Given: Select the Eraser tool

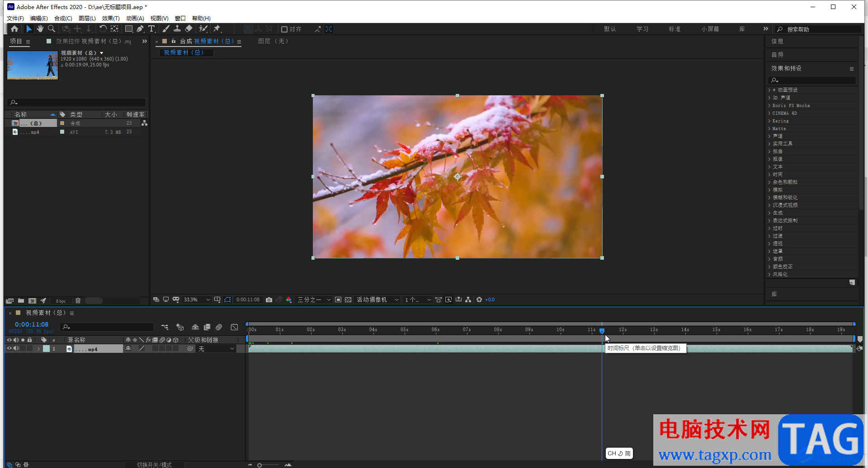Looking at the screenshot, I should point(189,29).
